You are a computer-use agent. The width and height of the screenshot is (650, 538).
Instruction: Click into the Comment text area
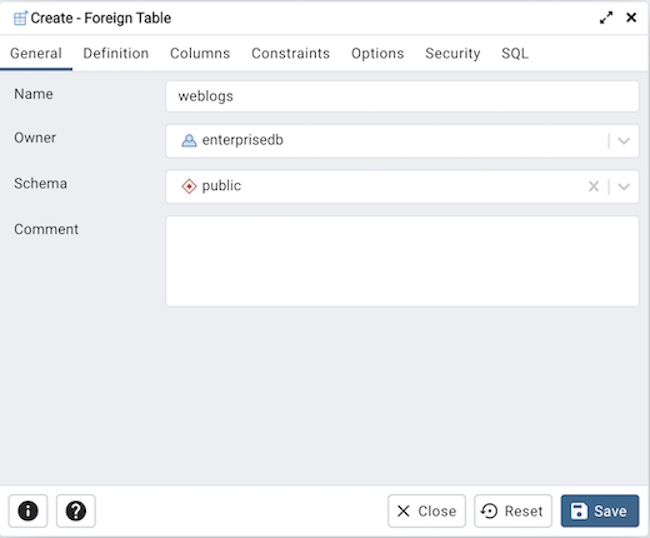[x=402, y=261]
